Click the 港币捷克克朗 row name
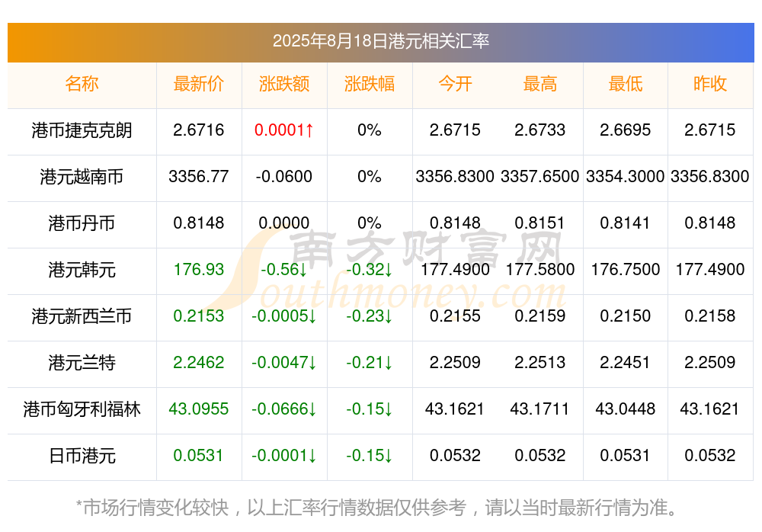 tap(82, 130)
